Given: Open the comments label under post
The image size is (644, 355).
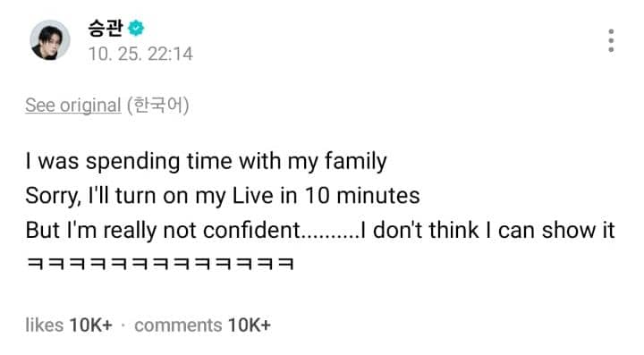Looking at the screenshot, I should pos(178,325).
